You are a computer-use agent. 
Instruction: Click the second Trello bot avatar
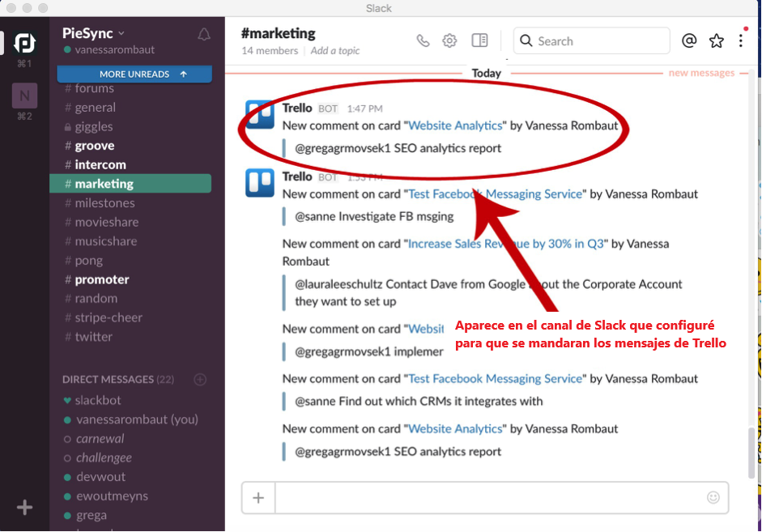259,183
